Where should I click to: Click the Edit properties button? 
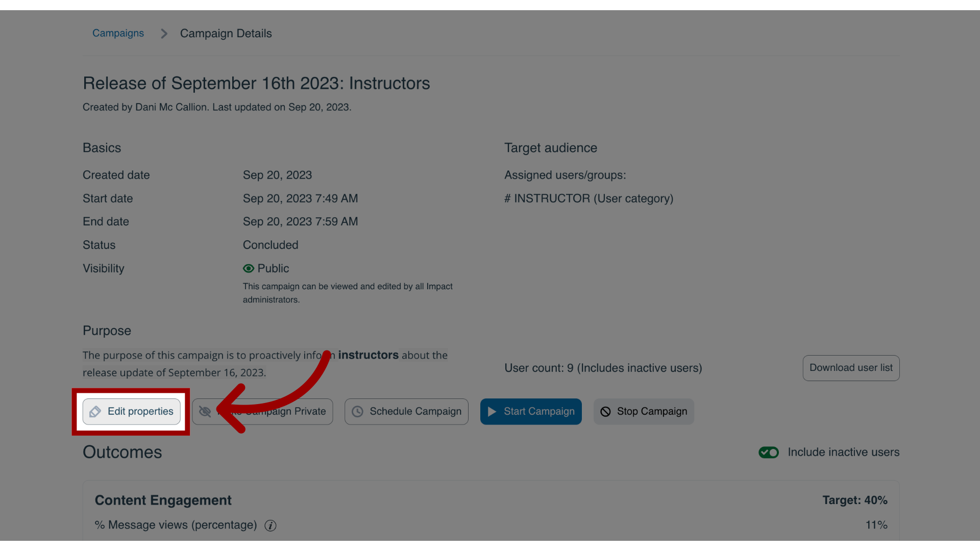coord(131,411)
